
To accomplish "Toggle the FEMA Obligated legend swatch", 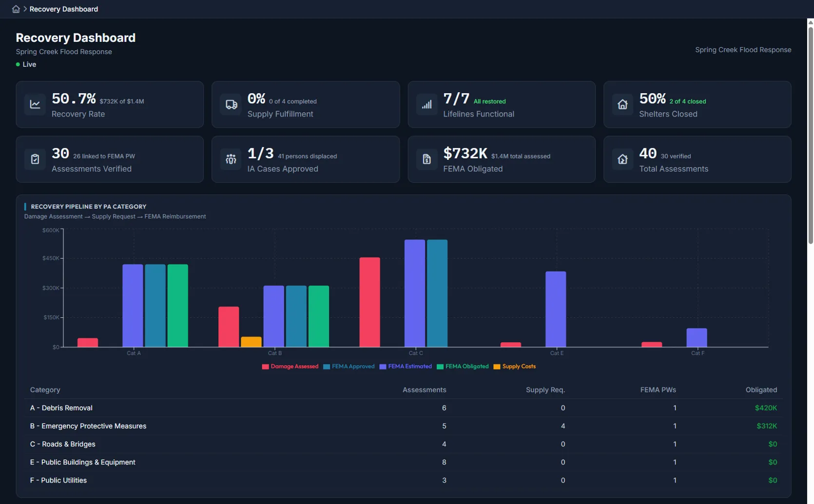I will [440, 367].
